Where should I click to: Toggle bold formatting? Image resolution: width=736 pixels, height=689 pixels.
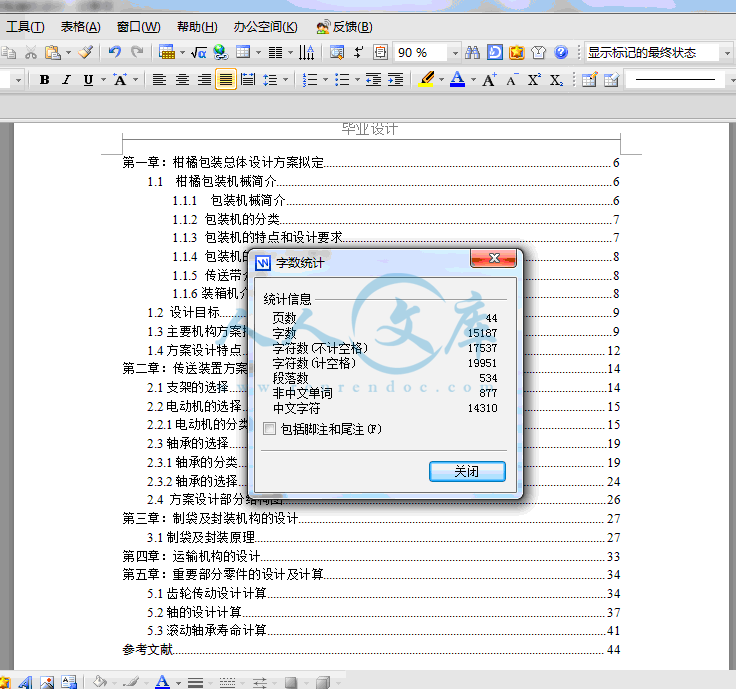(x=45, y=80)
